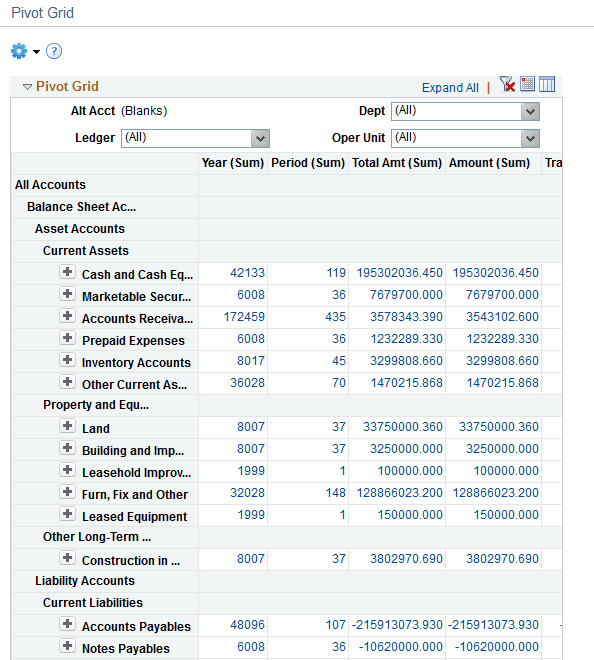594x660 pixels.
Task: Collapse the Pivot Grid section triangle
Action: pos(27,87)
